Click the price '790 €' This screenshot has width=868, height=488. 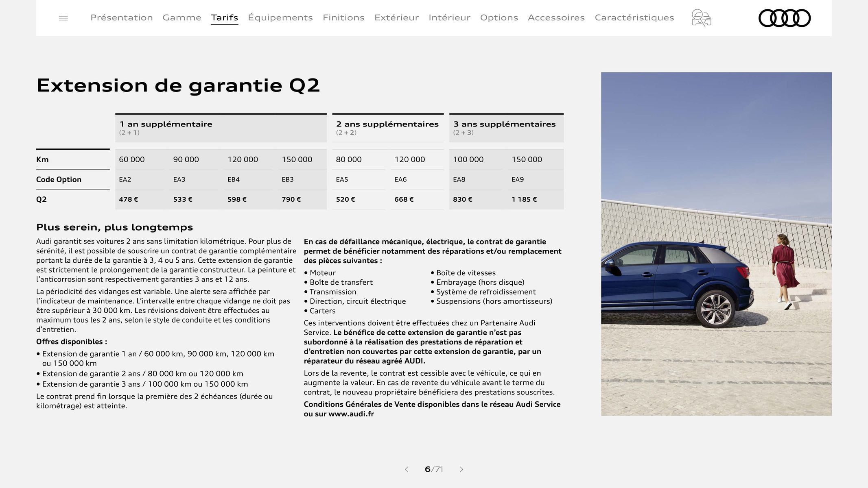coord(291,199)
